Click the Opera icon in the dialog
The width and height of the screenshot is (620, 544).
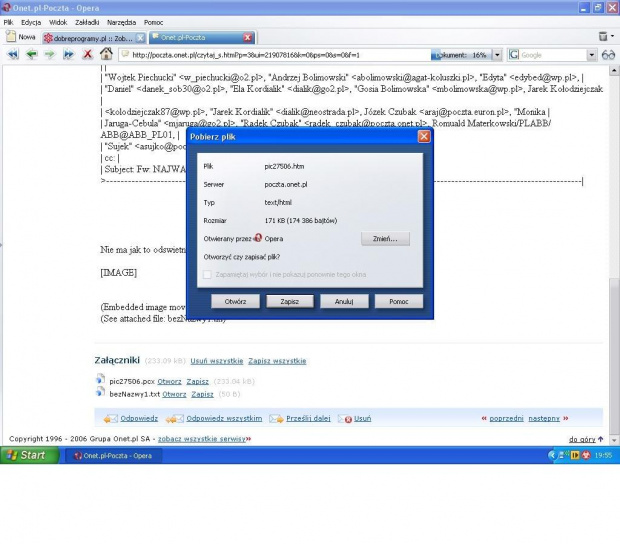pyautogui.click(x=258, y=238)
